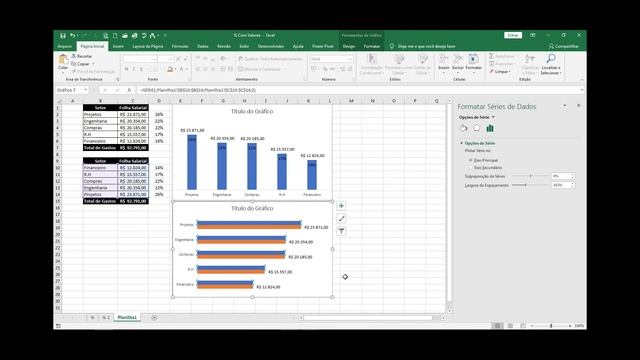Select the Series Options bar chart icon
Viewport: 640px width, 360px height.
490,128
